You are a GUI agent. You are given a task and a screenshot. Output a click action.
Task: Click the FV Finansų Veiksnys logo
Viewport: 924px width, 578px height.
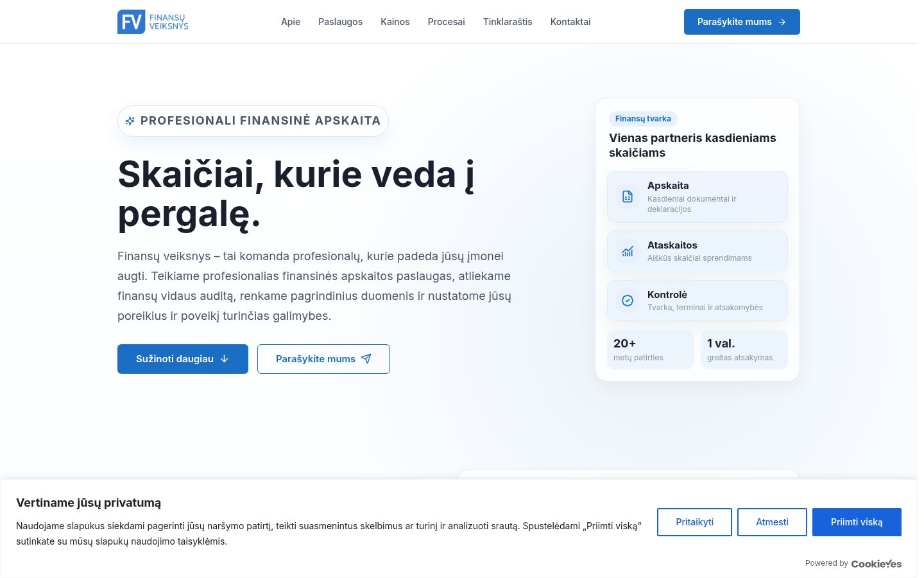[x=153, y=22]
